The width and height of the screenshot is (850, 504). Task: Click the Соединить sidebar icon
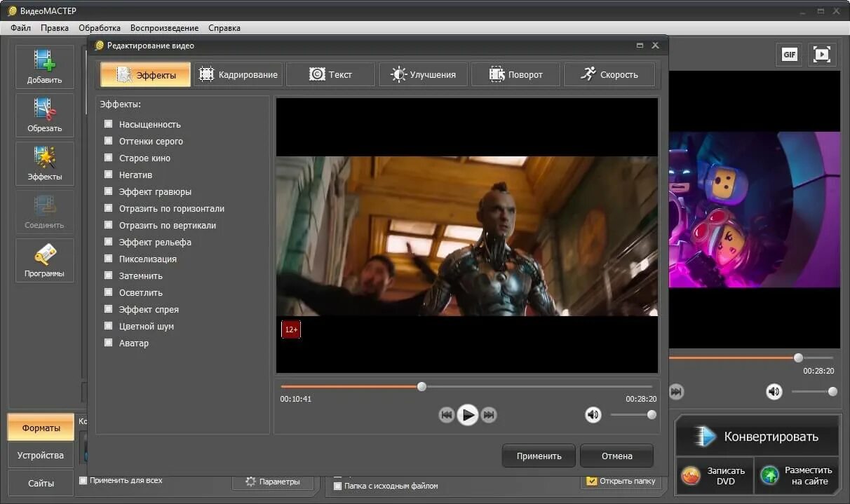44,212
